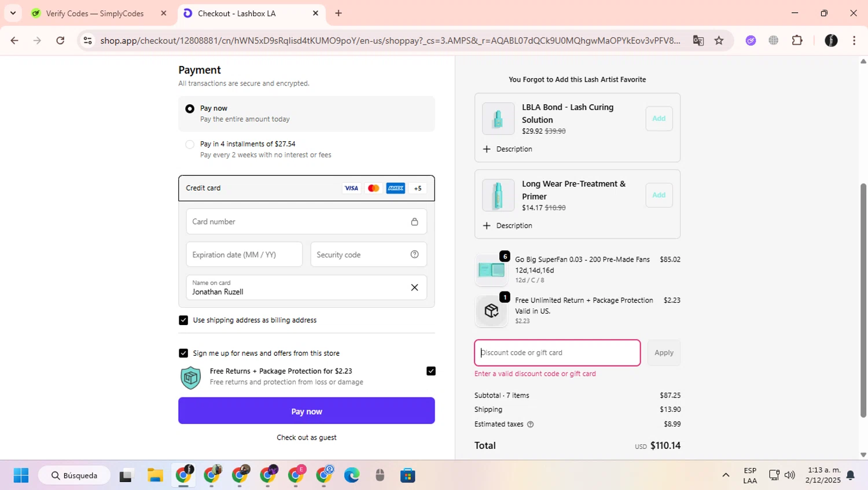Switch to the Verify Codes — SimplyCodes tab

(98, 13)
